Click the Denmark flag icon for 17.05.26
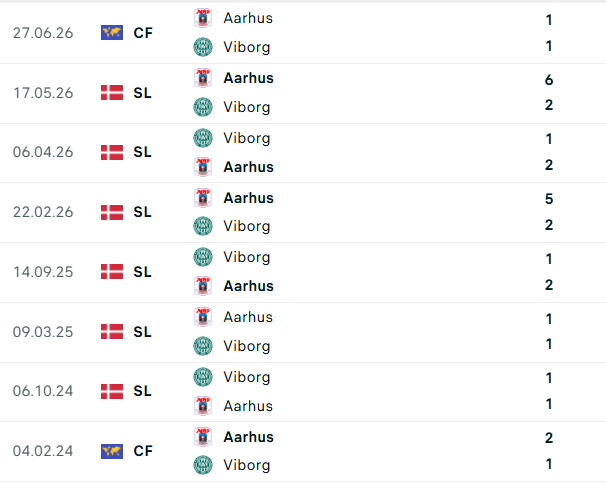The image size is (606, 483). [112, 93]
